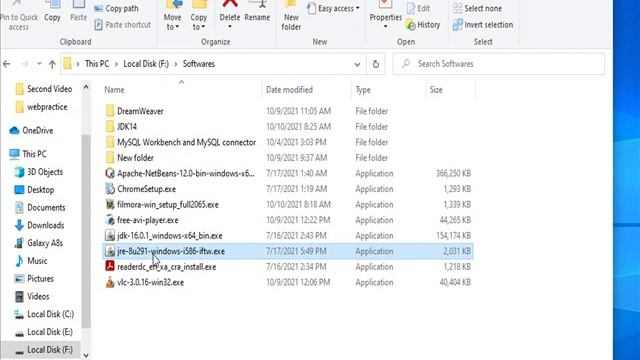The width and height of the screenshot is (640, 360).
Task: Click Local Disk (F:) in address breadcrumb
Action: pos(146,64)
